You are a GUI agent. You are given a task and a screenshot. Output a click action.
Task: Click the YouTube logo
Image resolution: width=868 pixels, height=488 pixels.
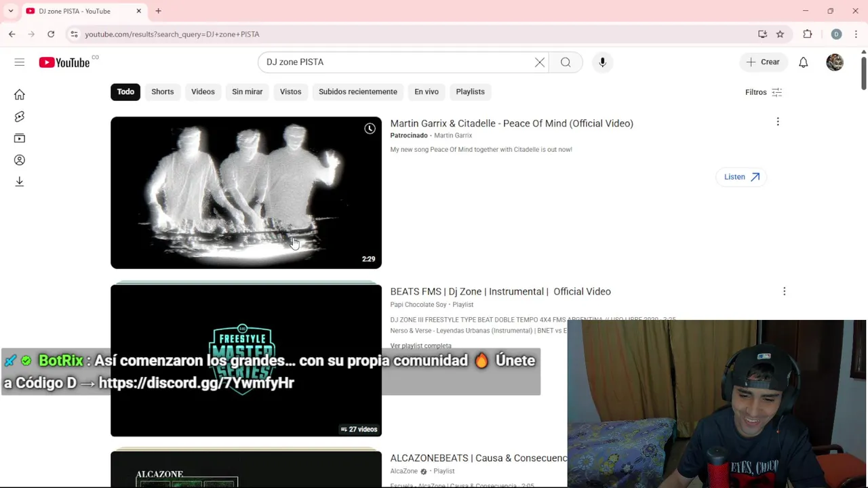[x=64, y=62]
